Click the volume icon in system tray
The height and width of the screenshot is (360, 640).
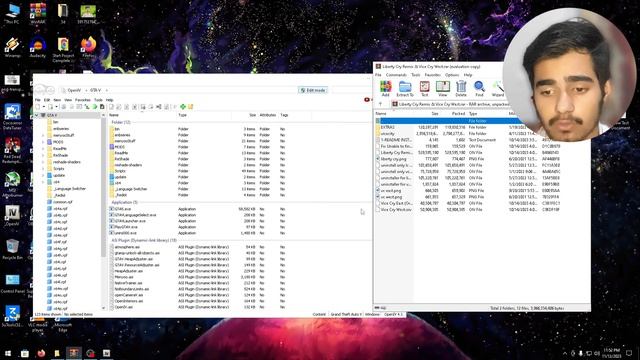597,353
